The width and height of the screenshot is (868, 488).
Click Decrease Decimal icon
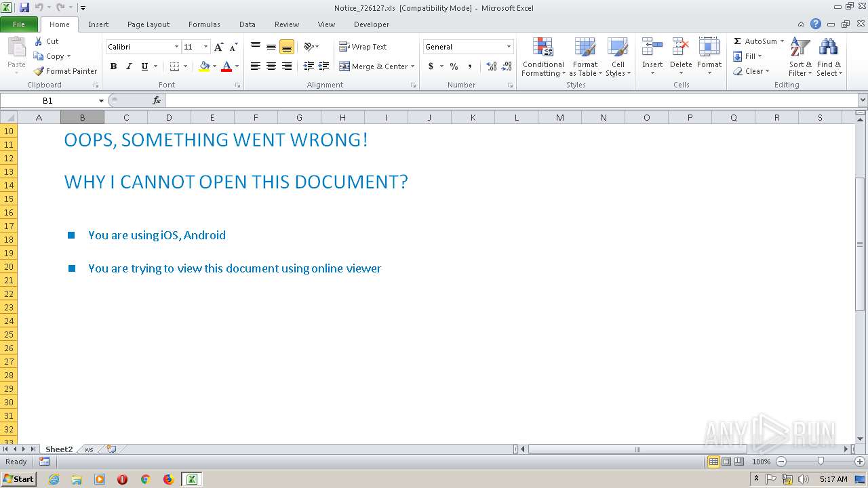[x=507, y=66]
